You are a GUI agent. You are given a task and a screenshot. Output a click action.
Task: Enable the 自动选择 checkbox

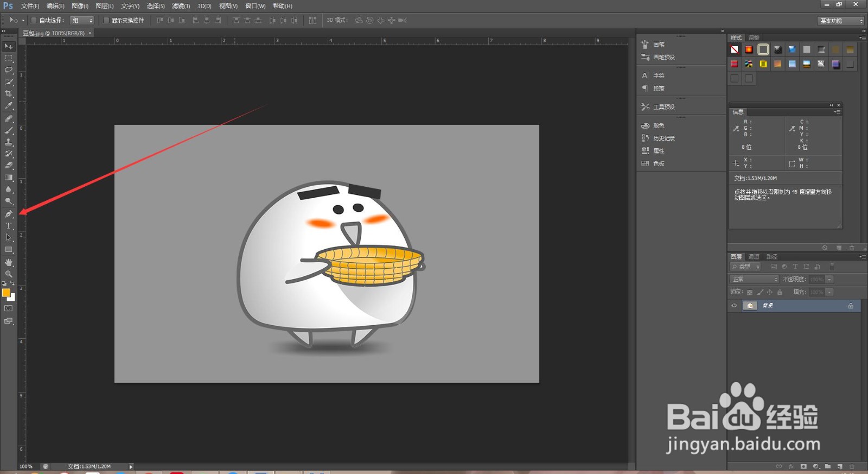[x=34, y=20]
